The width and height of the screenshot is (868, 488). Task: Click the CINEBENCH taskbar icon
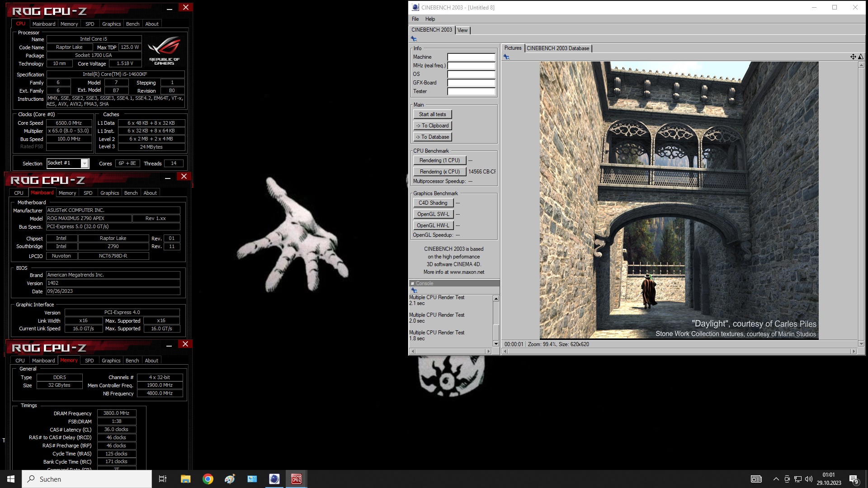[274, 479]
